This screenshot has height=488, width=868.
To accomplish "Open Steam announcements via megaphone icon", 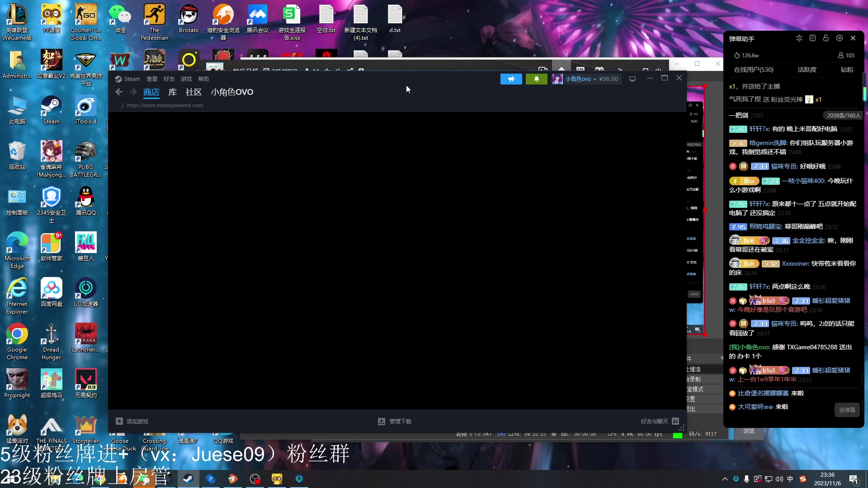I will (x=511, y=79).
